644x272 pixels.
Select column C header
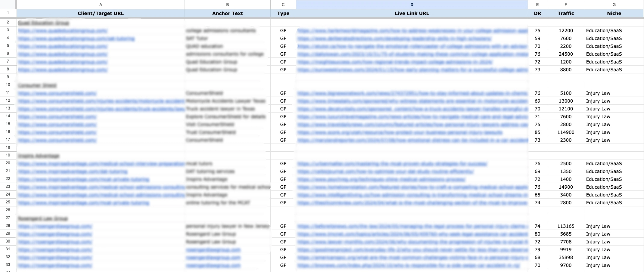pos(283,5)
